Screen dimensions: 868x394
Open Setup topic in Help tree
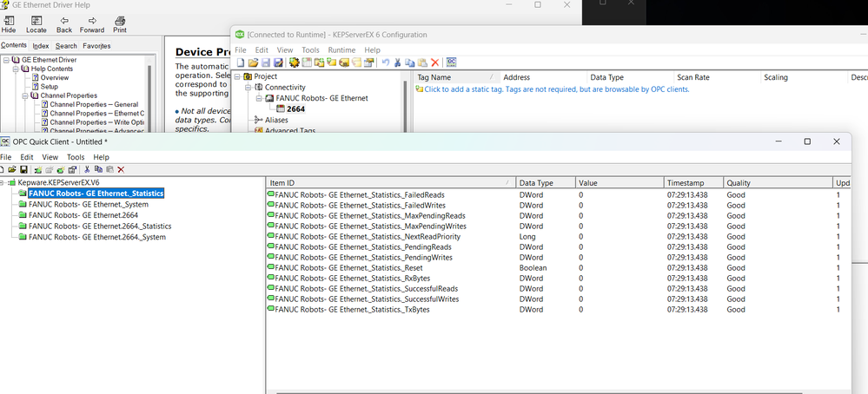pos(49,86)
